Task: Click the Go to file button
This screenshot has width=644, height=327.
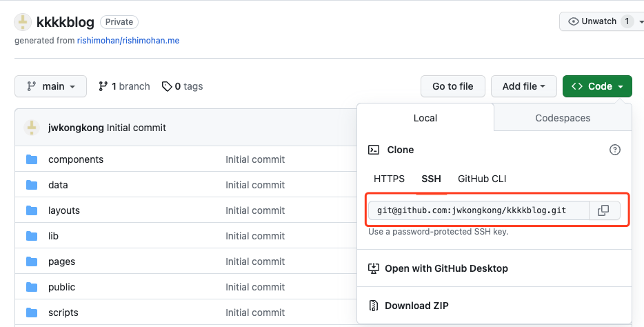Action: [452, 86]
